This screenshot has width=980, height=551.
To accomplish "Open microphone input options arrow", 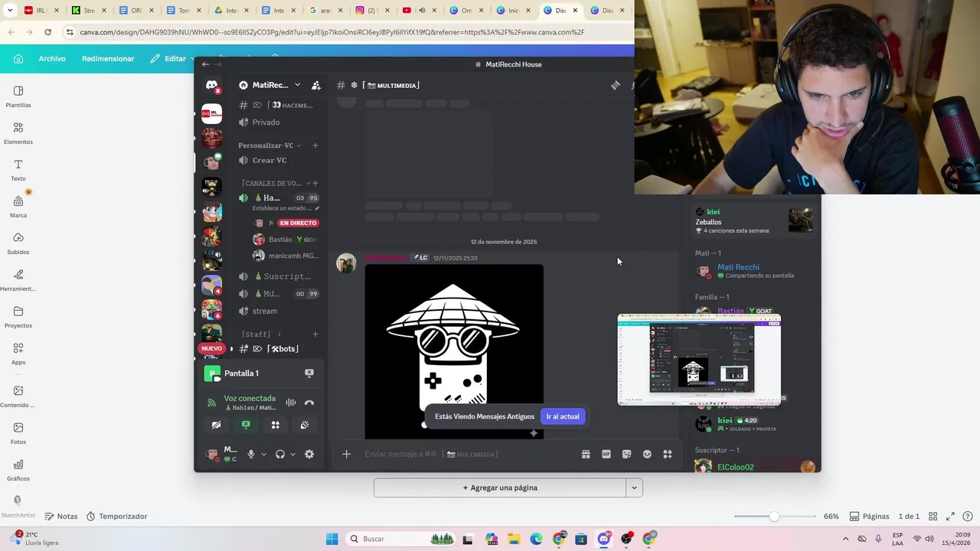I will point(263,454).
